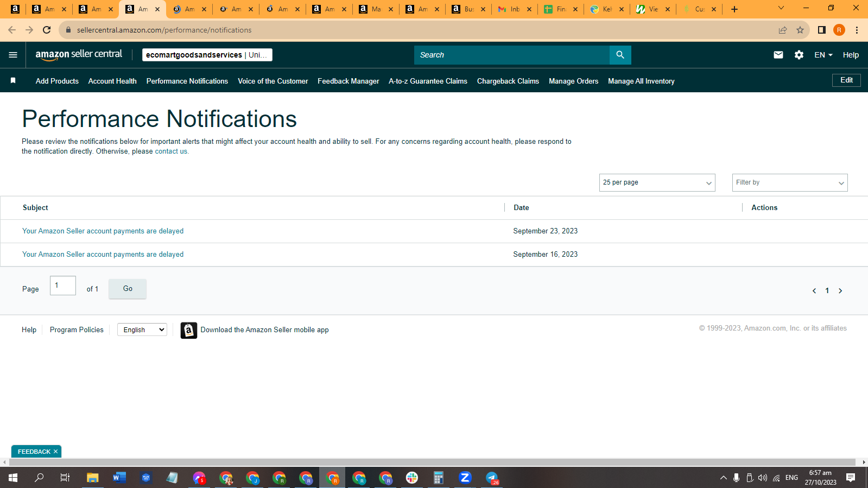Open Microsoft Word from taskbar
868x488 pixels.
(x=119, y=478)
